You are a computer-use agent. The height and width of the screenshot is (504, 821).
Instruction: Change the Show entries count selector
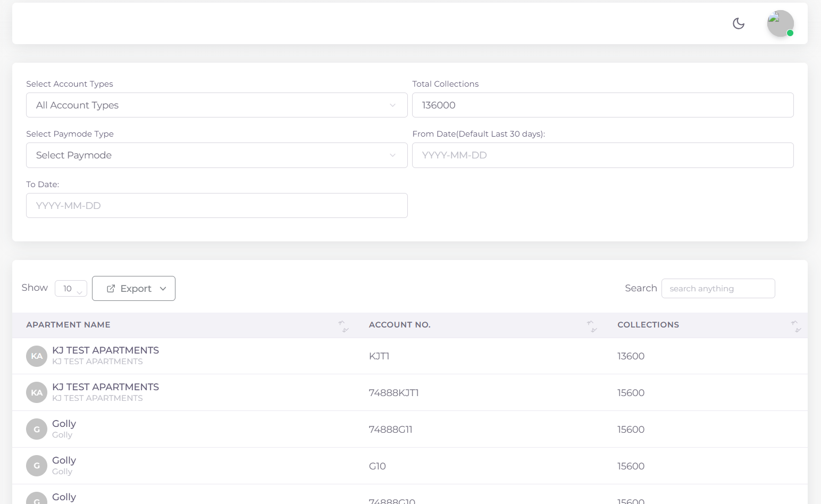71,289
